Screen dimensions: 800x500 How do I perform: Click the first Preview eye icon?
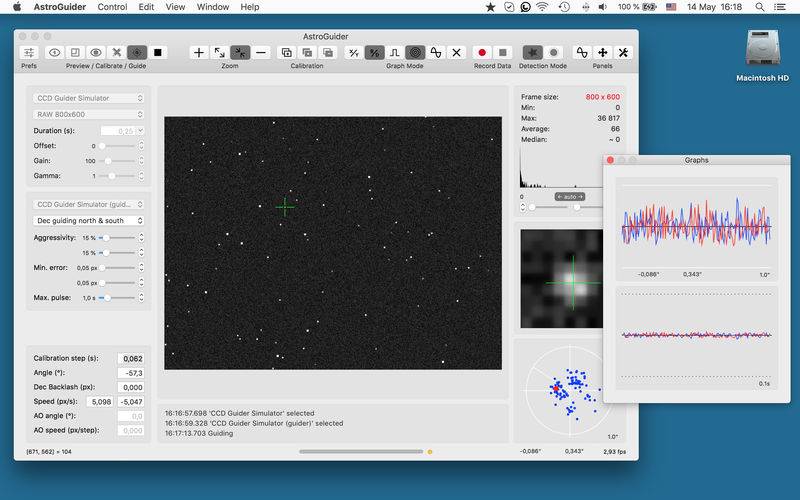coord(55,53)
